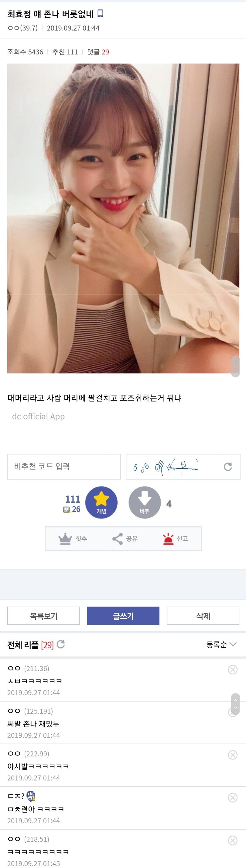246x868 pixels.
Task: Click the 목록보기 list view button
Action: [x=43, y=616]
